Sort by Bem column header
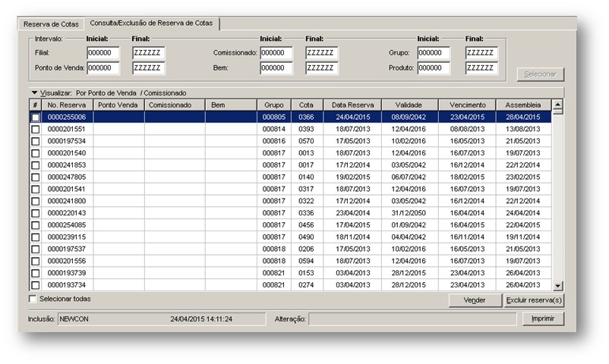The image size is (609, 364). click(x=231, y=105)
